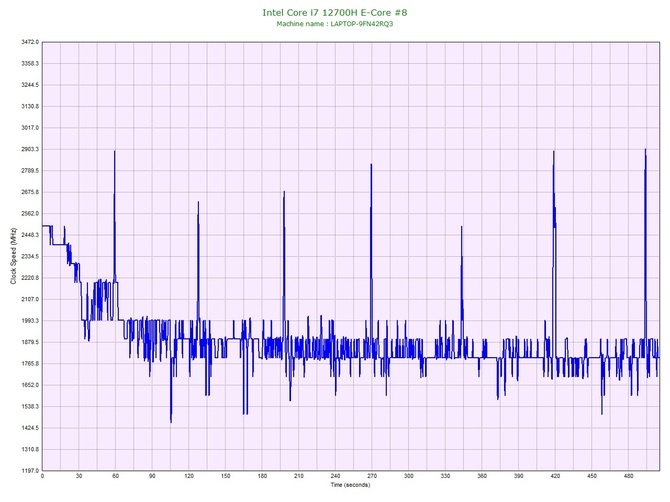Click the 'Time (seconds)' axis label
This screenshot has height=502, width=670.
[x=350, y=485]
